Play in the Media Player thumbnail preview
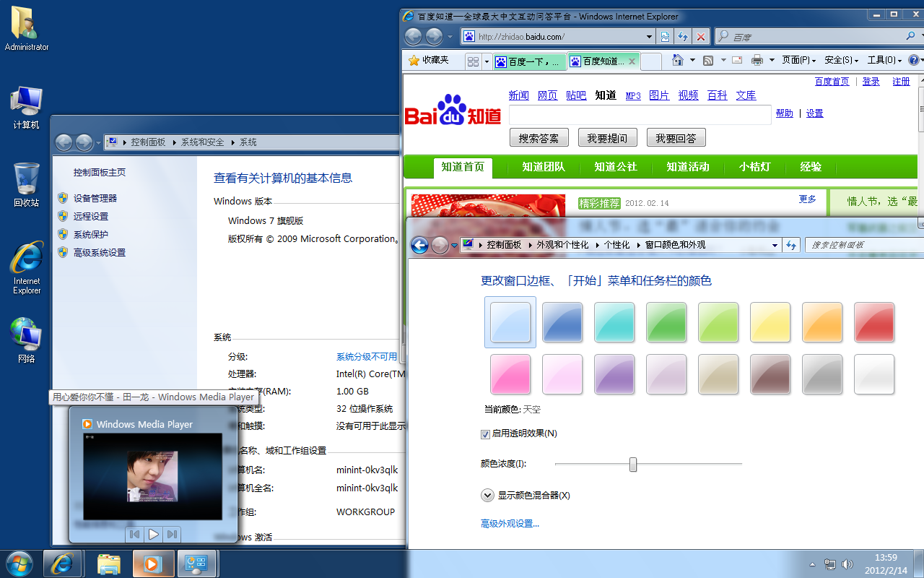Screen dimensions: 924x578 [x=153, y=535]
